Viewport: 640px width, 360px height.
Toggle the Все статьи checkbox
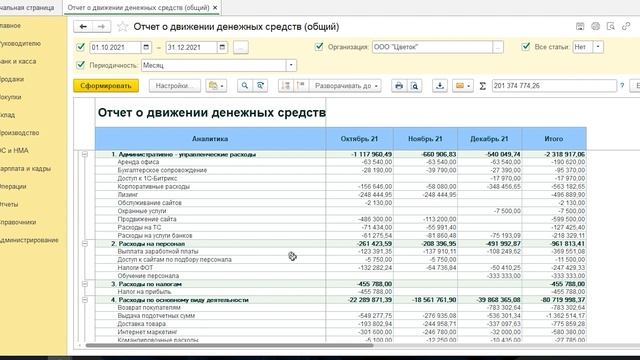click(x=526, y=47)
